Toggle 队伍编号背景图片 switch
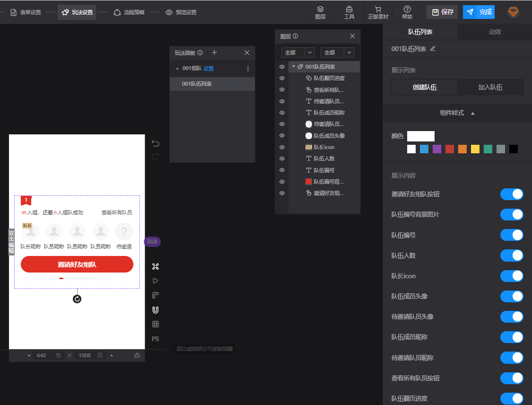This screenshot has width=532, height=405. pos(512,214)
